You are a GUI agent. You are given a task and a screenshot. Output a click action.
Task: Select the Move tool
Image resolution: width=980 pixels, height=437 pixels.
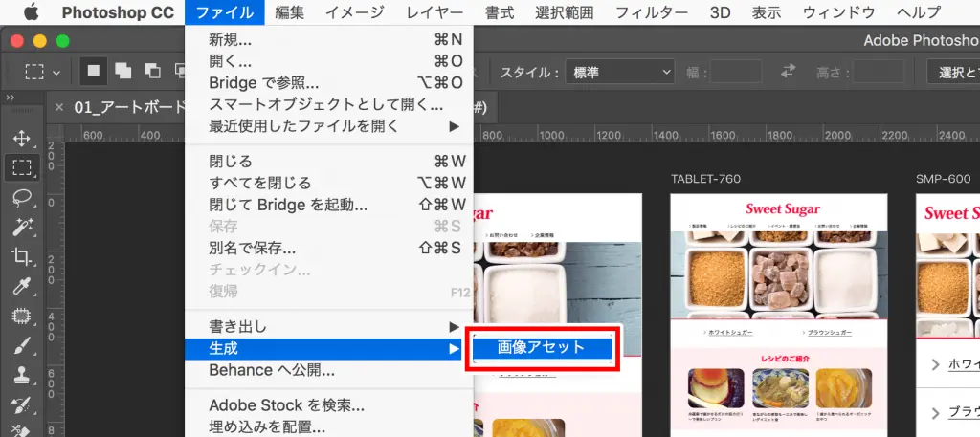(22, 138)
